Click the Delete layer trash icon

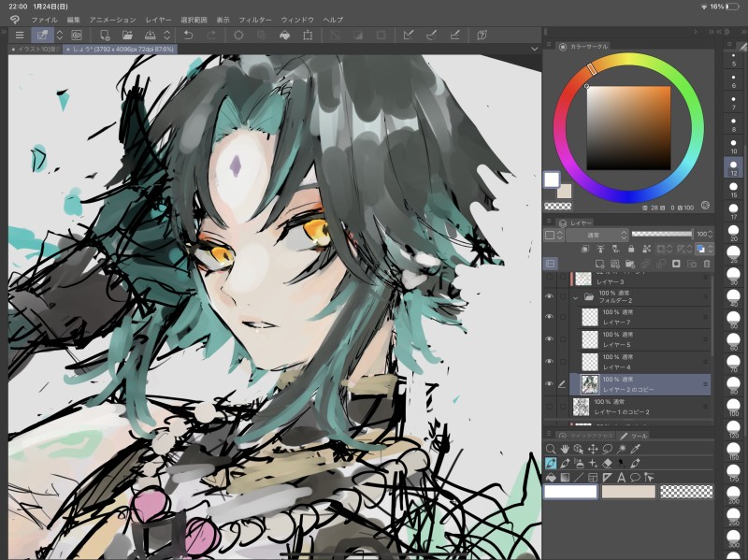(x=707, y=264)
